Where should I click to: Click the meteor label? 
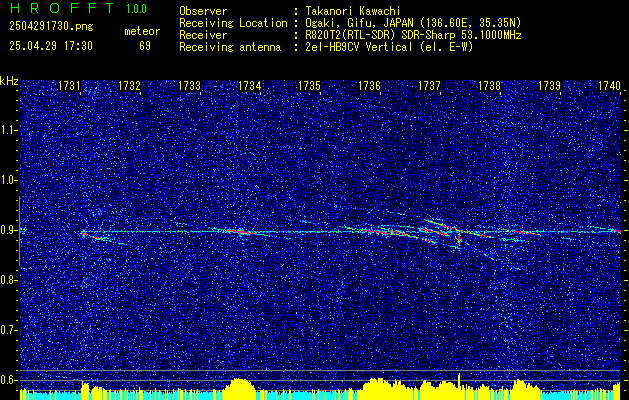point(142,31)
